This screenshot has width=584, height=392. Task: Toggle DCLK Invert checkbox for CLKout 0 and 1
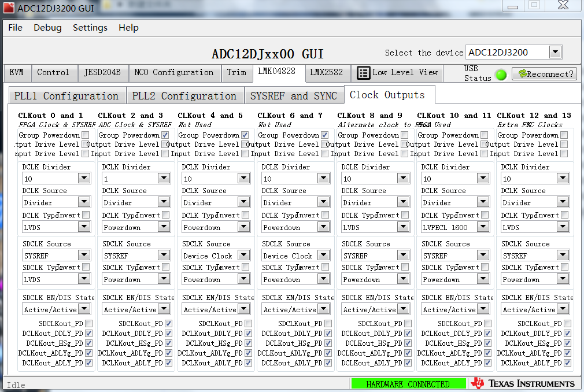(x=86, y=215)
